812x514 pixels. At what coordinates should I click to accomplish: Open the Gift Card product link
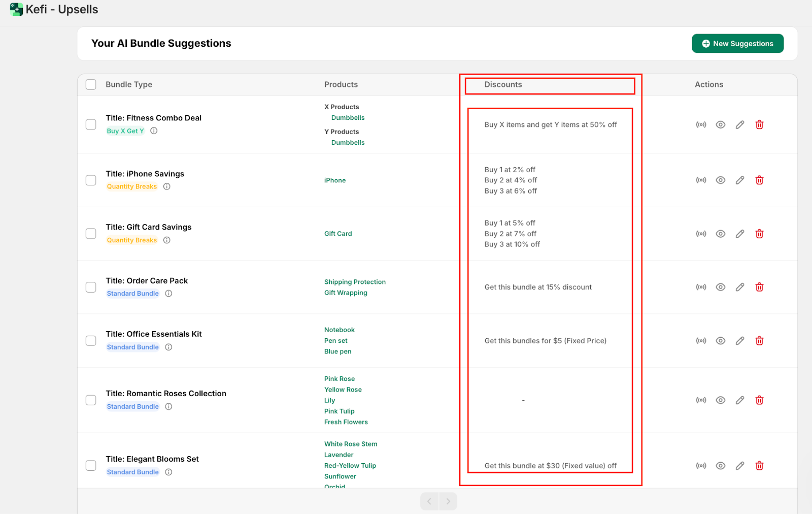338,234
